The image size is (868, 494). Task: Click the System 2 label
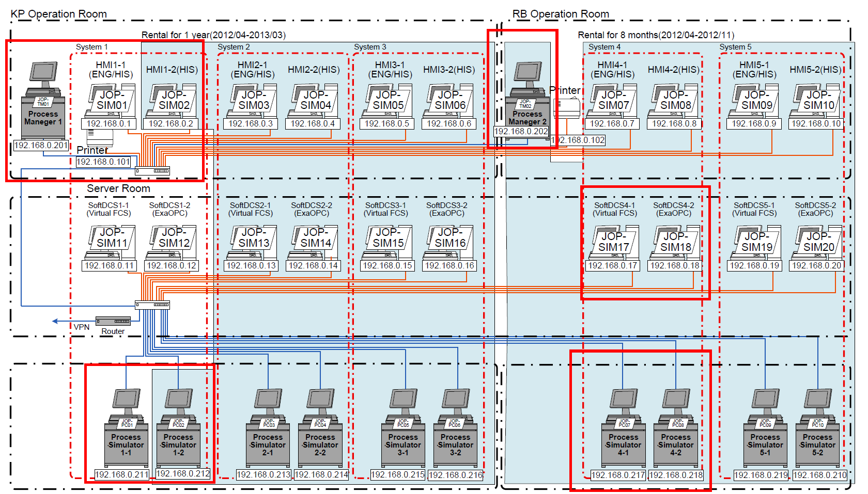tap(234, 47)
